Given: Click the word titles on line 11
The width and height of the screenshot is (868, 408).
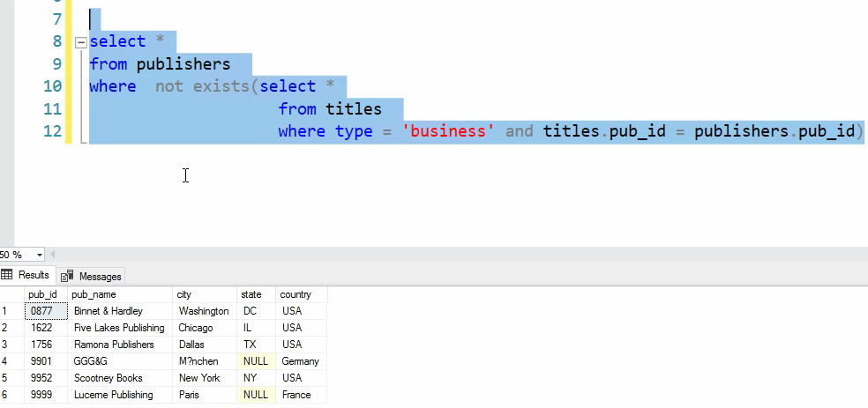Looking at the screenshot, I should point(353,109).
